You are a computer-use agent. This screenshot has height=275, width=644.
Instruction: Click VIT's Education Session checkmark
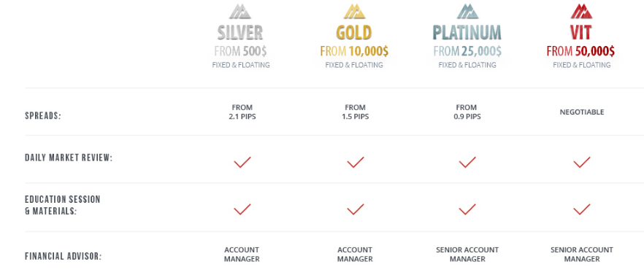(582, 209)
